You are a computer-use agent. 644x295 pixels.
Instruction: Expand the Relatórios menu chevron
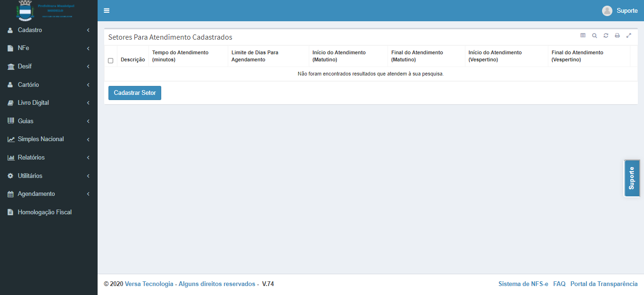[88, 158]
